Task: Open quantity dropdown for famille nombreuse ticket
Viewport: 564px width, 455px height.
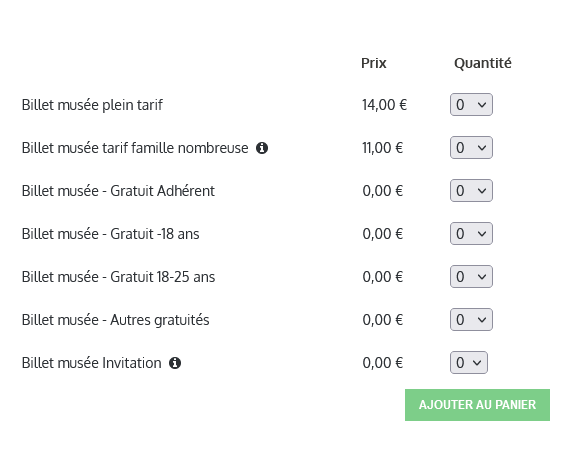Action: pos(471,147)
